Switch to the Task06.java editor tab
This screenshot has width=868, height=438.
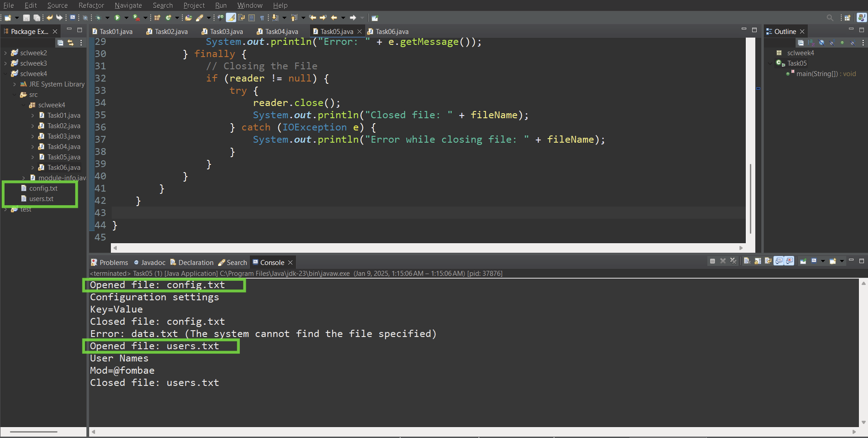pos(388,32)
